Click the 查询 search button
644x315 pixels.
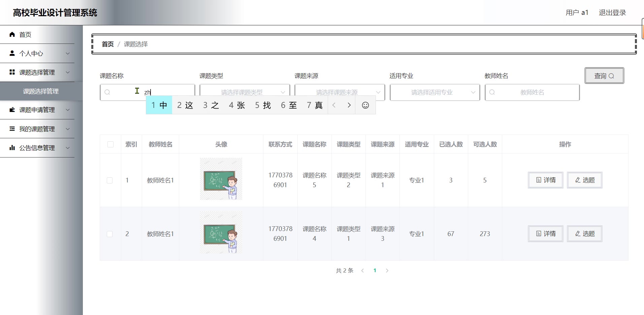tap(604, 76)
